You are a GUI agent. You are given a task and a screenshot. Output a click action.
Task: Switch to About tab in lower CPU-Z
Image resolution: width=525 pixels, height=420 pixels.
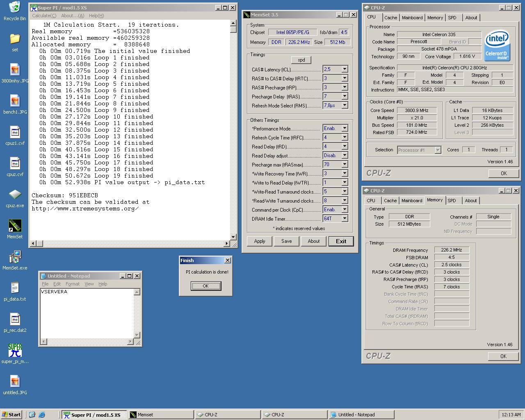[x=471, y=201]
